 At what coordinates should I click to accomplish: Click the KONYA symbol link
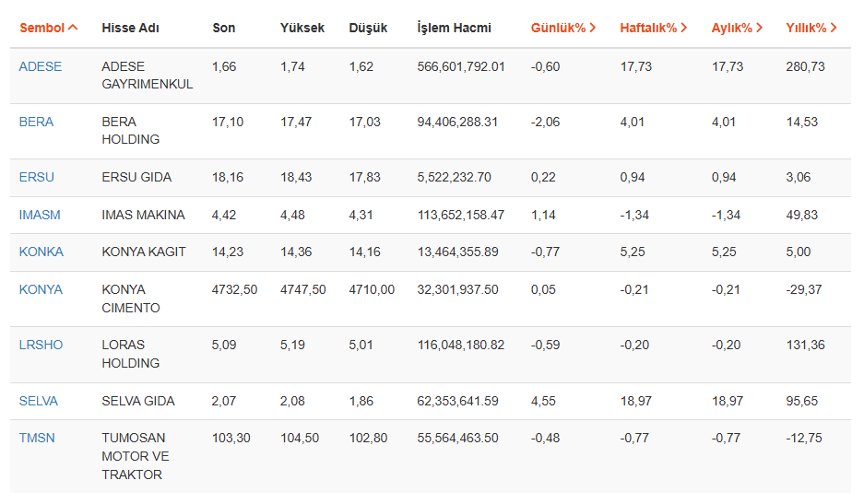(x=41, y=289)
